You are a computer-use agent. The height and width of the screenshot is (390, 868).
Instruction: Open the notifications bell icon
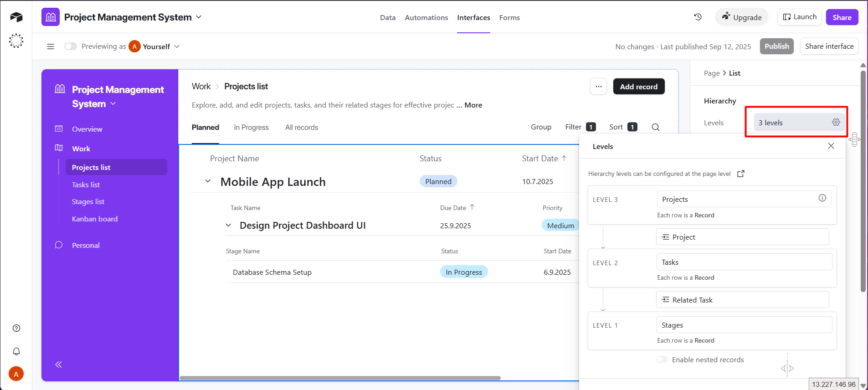click(16, 351)
